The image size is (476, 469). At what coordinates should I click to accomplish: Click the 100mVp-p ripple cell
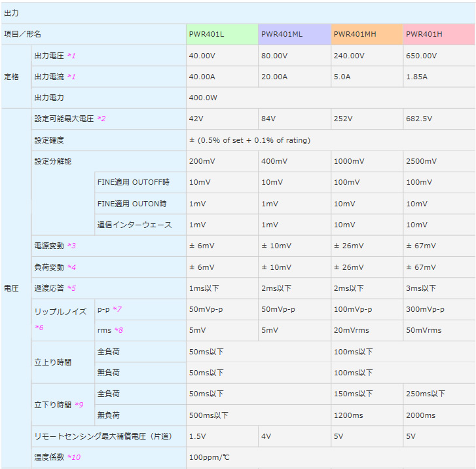click(367, 309)
